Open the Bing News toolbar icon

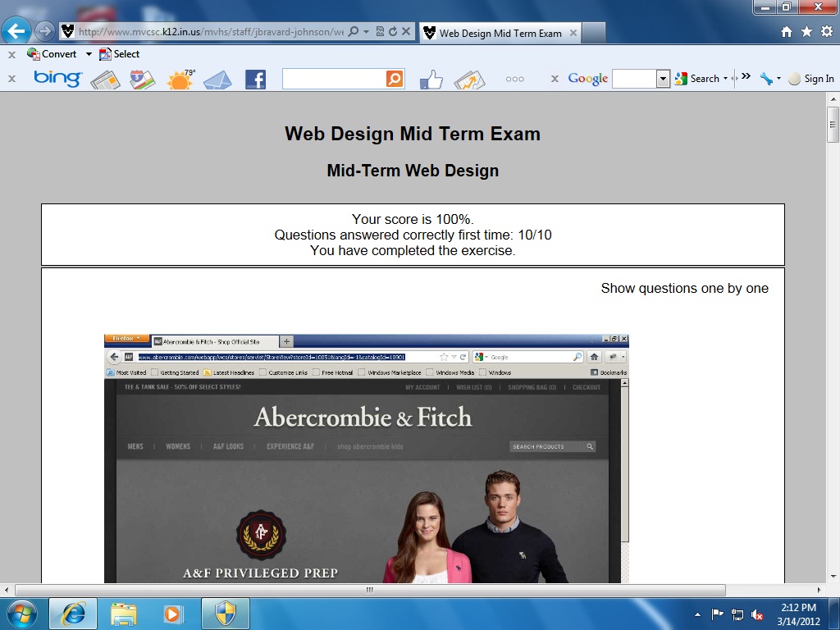click(x=105, y=80)
